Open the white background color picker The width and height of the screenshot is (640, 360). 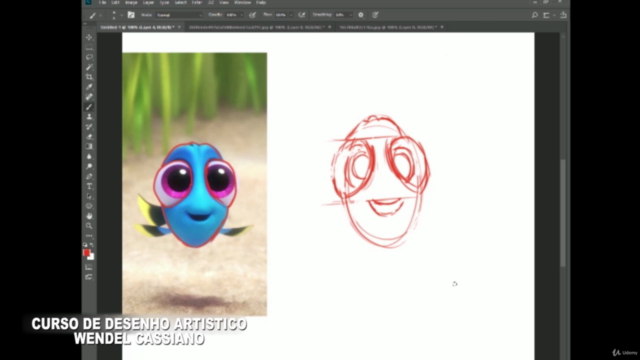click(92, 257)
